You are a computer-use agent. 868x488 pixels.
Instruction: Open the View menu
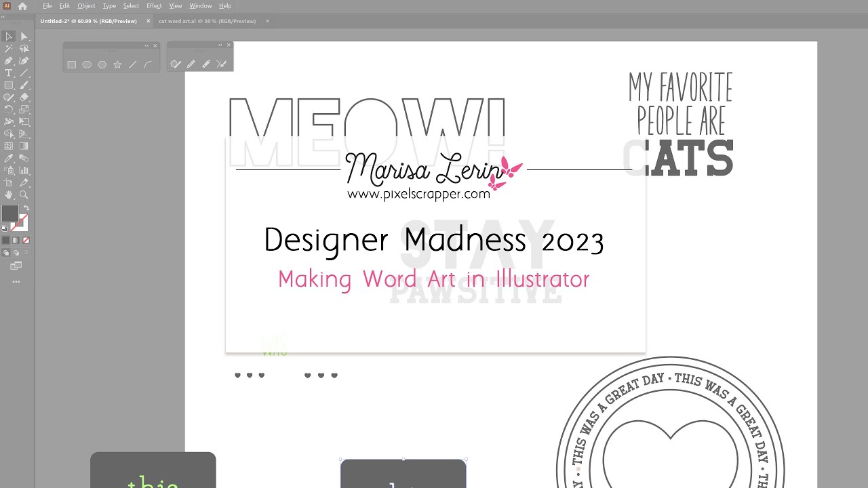click(176, 6)
